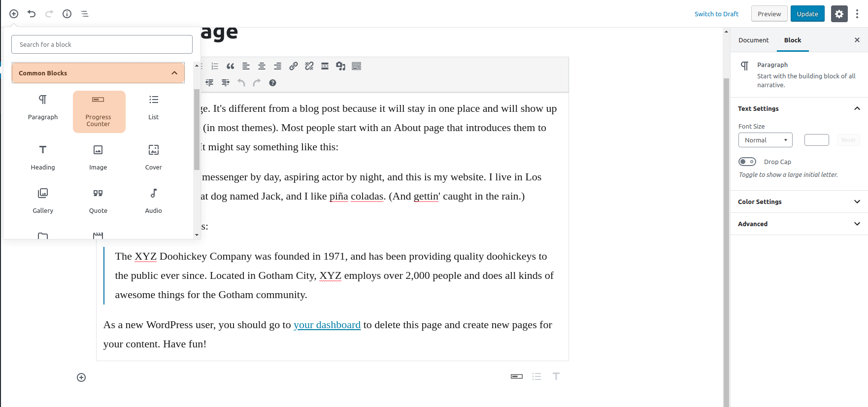Click the insert link chain icon

coord(294,66)
